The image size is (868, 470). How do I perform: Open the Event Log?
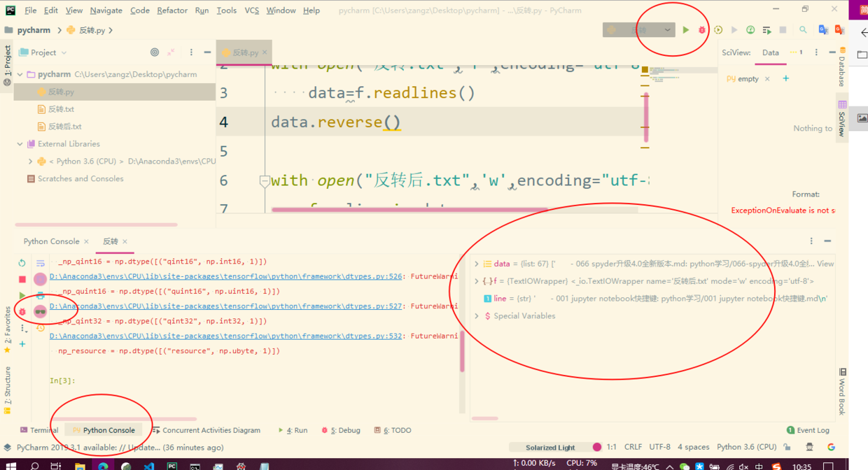(x=808, y=430)
